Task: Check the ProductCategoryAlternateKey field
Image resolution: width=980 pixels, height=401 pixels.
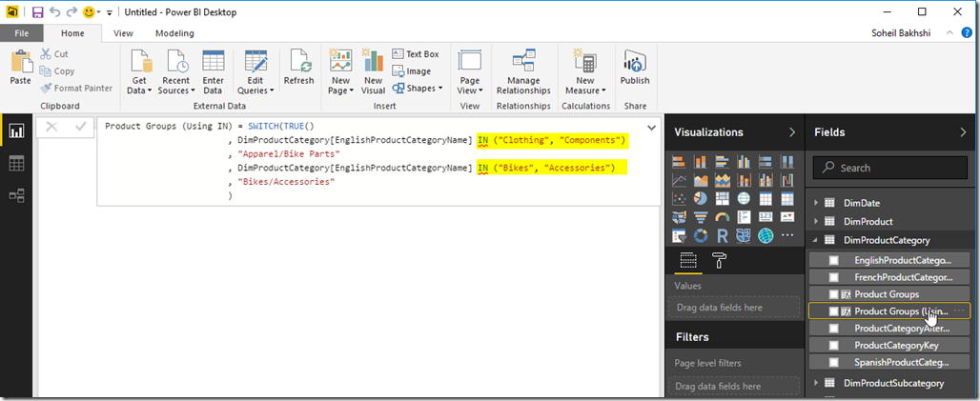Action: click(x=834, y=328)
